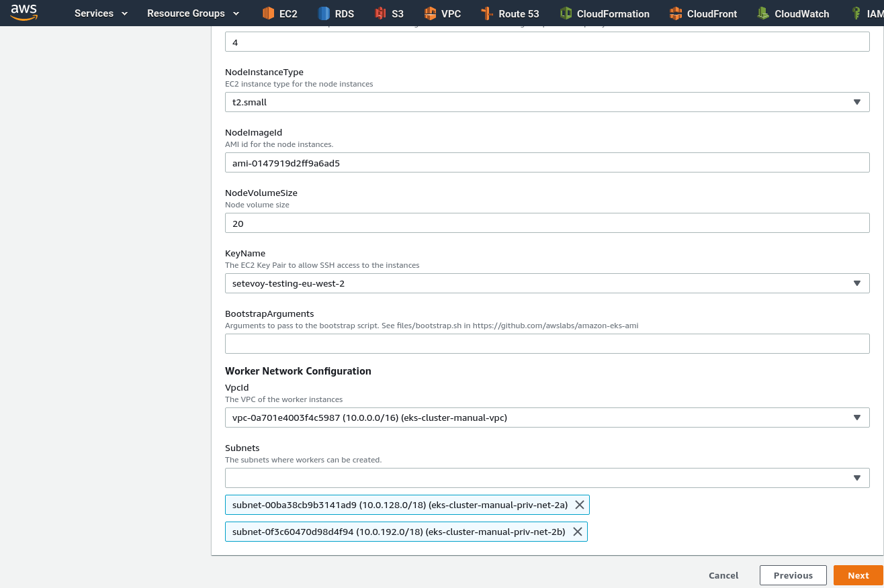This screenshot has height=588, width=884.
Task: Click the KeyName label text
Action: [245, 253]
